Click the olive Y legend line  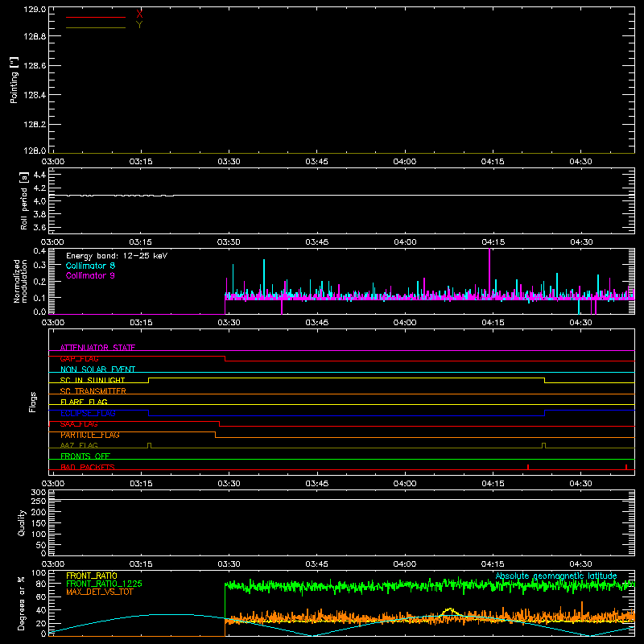click(96, 27)
